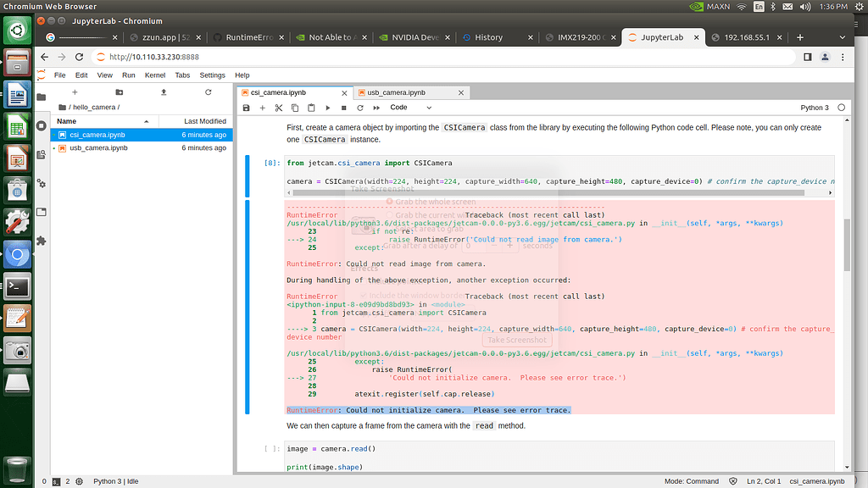Viewport: 868px width, 488px height.
Task: Cut the selected cell with scissors icon
Action: click(279, 108)
